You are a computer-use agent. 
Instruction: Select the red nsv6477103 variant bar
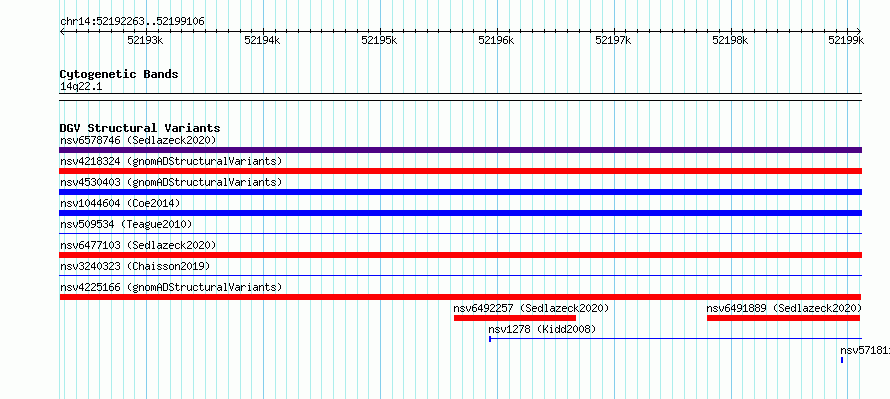[x=460, y=255]
